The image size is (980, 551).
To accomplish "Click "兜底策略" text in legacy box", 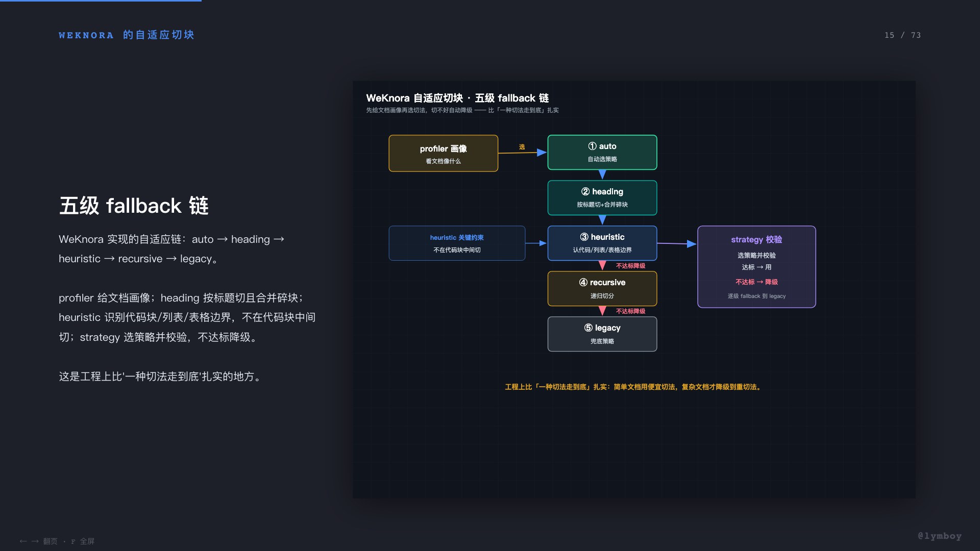I will click(602, 341).
